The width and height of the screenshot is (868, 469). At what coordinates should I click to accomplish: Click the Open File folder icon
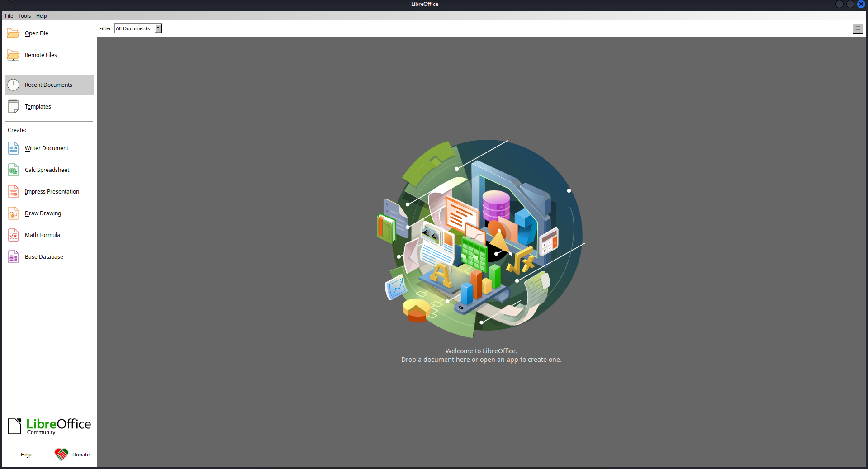[x=13, y=33]
